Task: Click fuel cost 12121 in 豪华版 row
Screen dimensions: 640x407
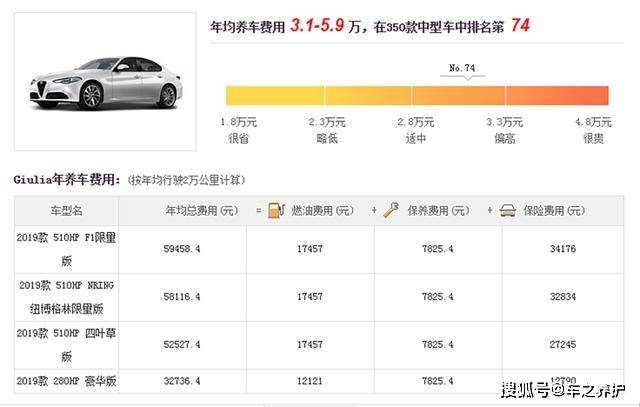Action: (x=310, y=381)
